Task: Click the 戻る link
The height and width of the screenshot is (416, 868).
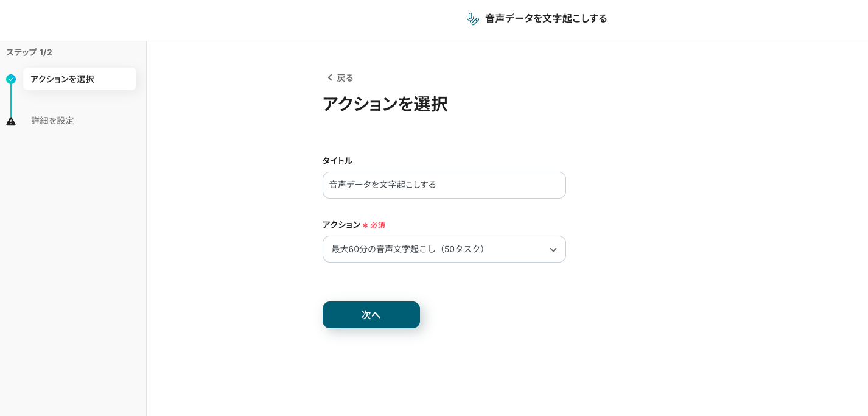Action: 345,78
